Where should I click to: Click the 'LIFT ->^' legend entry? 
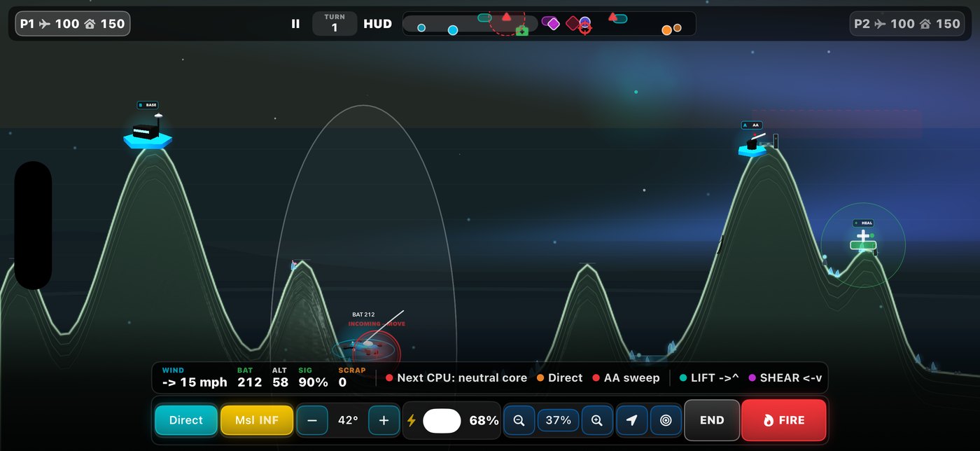[709, 378]
